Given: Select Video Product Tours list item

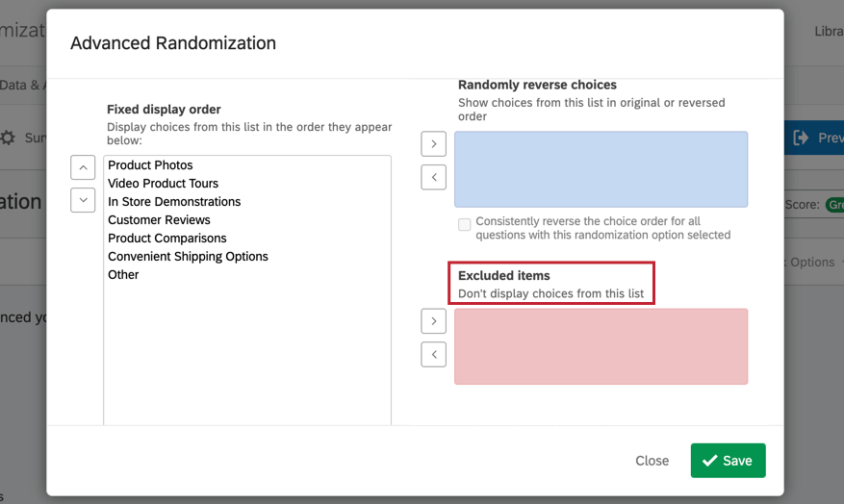Looking at the screenshot, I should tap(163, 184).
